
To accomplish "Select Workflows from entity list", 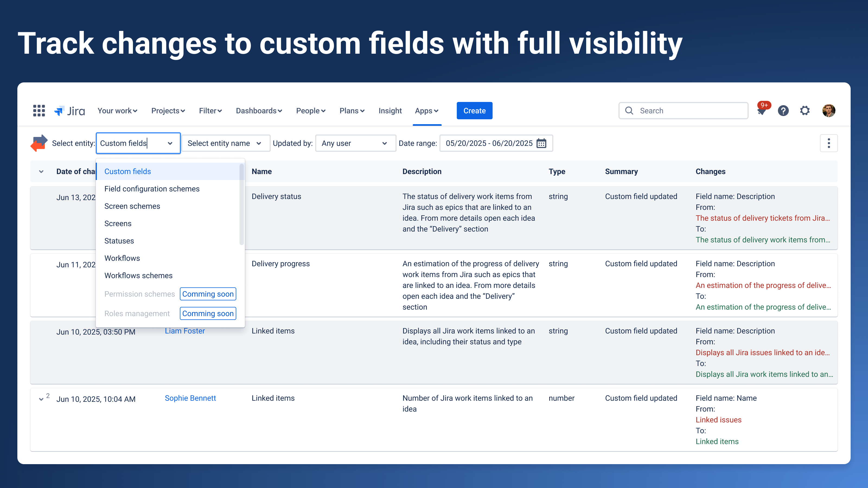I will 122,258.
